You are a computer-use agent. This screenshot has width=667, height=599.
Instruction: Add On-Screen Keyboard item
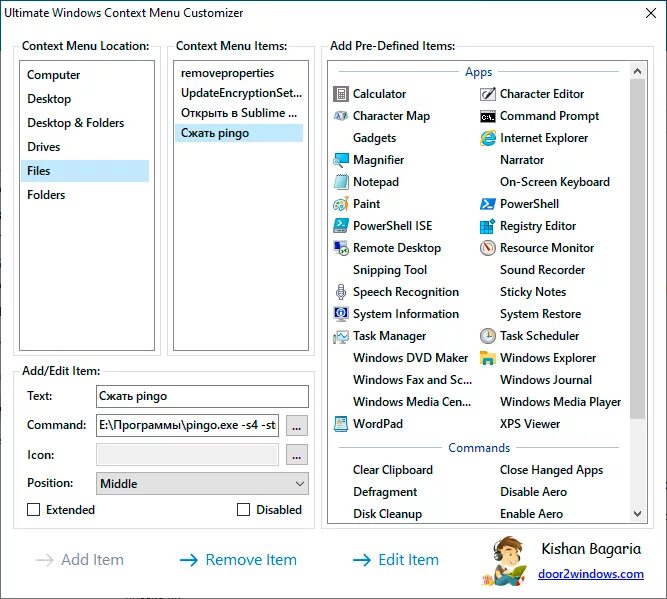pos(555,182)
